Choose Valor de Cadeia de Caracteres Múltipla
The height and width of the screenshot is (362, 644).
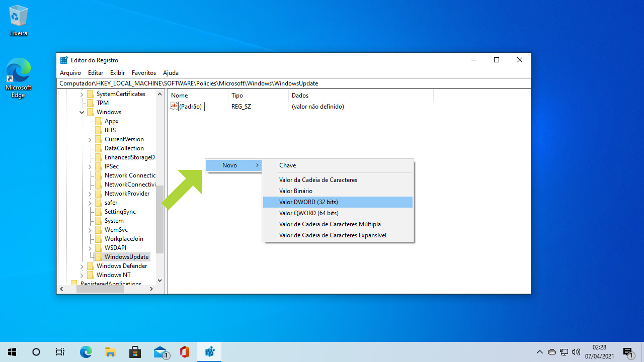pos(338,224)
